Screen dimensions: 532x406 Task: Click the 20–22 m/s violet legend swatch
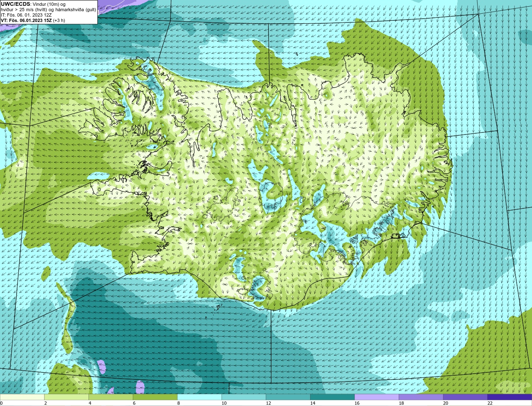465,397
